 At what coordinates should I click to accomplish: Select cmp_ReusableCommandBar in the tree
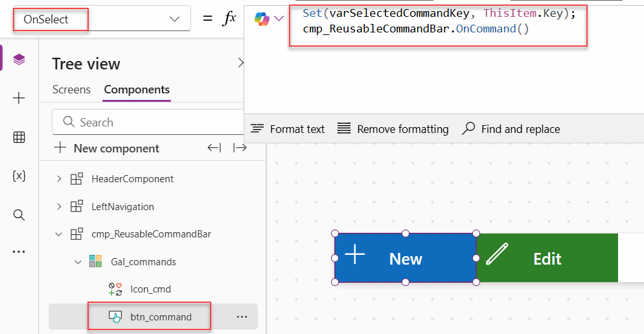tap(151, 234)
